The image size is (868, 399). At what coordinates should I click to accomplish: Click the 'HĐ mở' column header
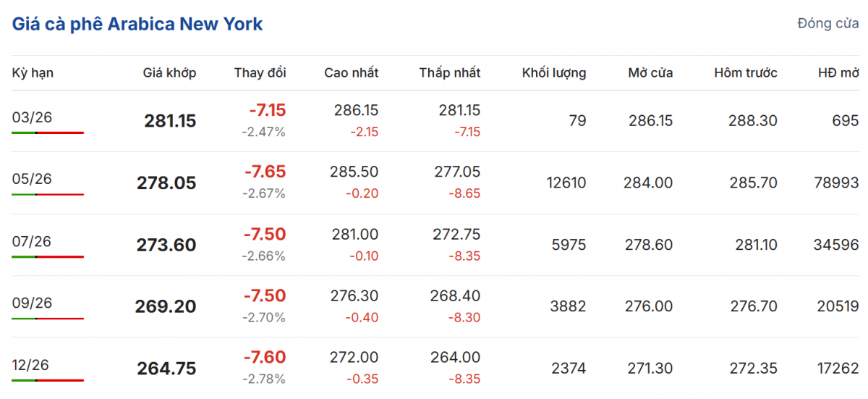point(838,72)
